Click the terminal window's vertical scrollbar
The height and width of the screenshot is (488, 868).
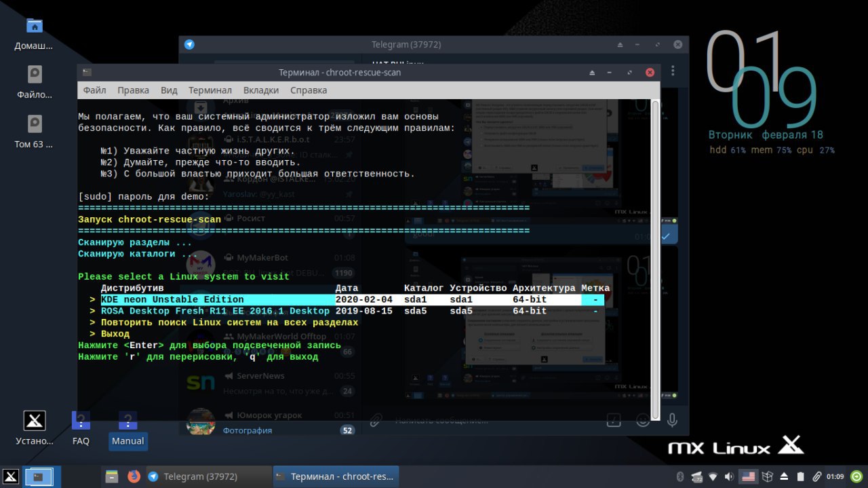click(x=655, y=259)
